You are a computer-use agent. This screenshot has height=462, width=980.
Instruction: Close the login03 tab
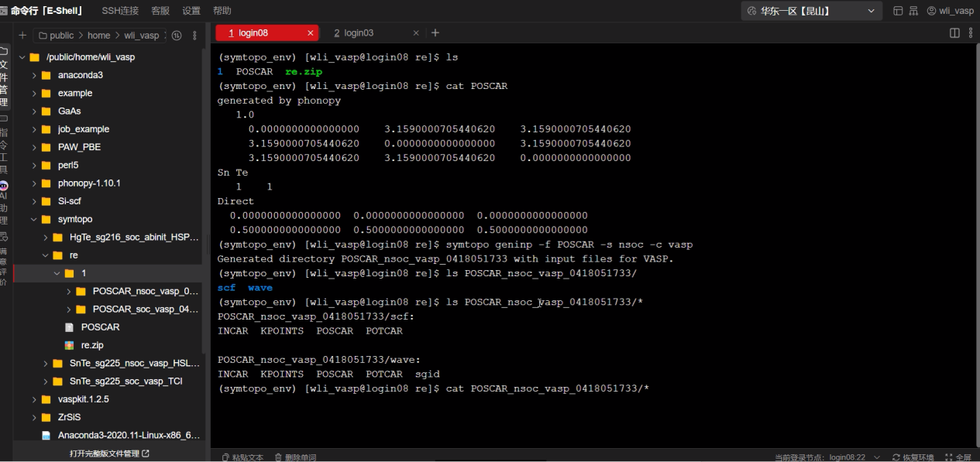(x=416, y=33)
